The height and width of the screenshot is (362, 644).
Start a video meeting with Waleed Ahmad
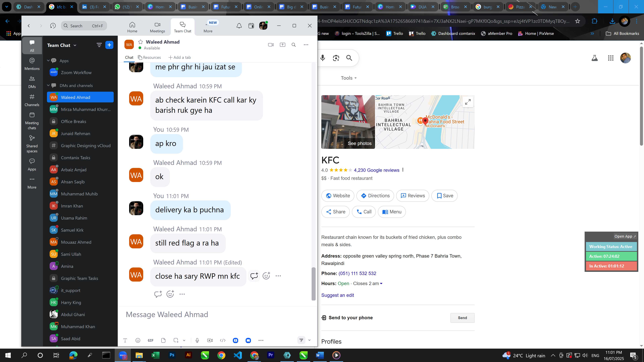tap(271, 45)
